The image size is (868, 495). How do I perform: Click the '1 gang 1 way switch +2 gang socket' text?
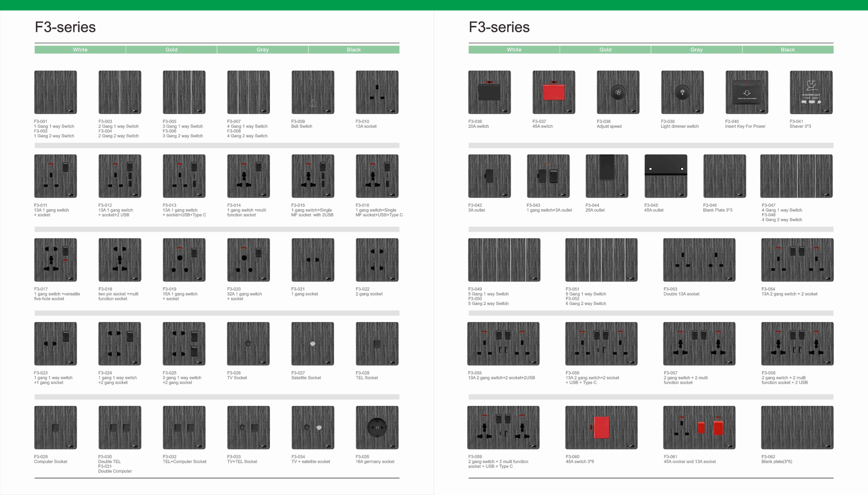pos(118,380)
